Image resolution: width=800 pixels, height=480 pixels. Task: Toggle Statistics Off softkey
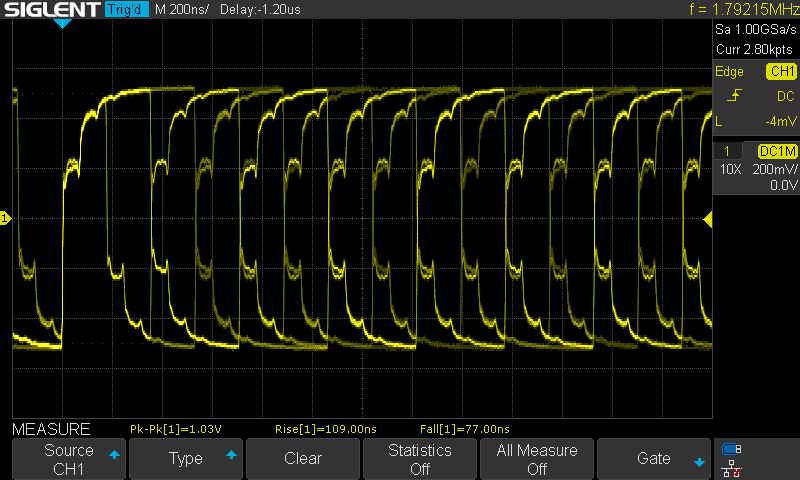point(421,459)
